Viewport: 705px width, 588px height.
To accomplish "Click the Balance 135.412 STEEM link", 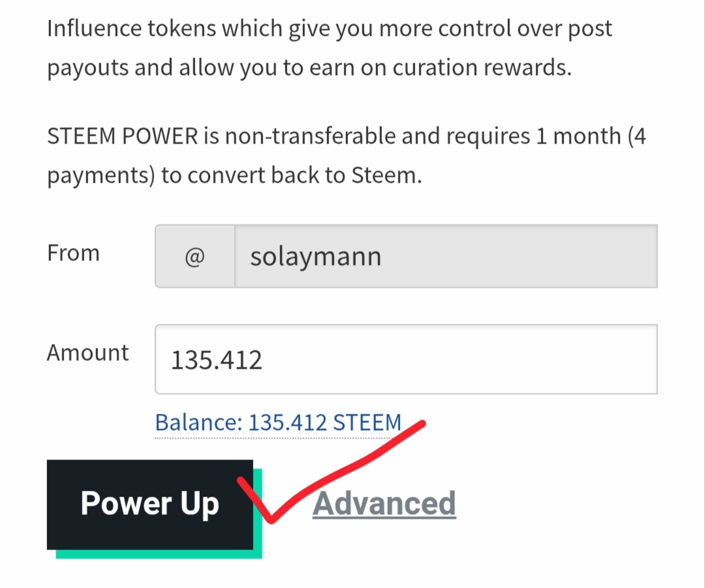I will tap(278, 423).
